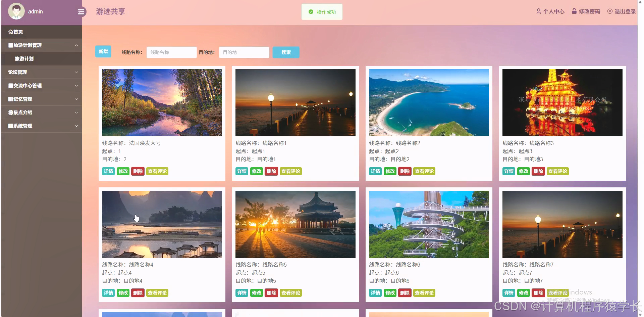Click the admin username label

(35, 11)
